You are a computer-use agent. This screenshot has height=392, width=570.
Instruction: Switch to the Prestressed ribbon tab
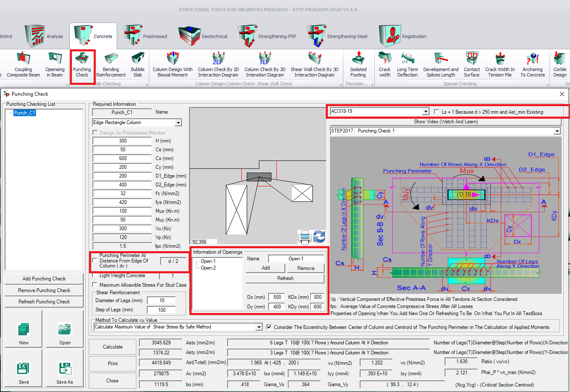(145, 36)
